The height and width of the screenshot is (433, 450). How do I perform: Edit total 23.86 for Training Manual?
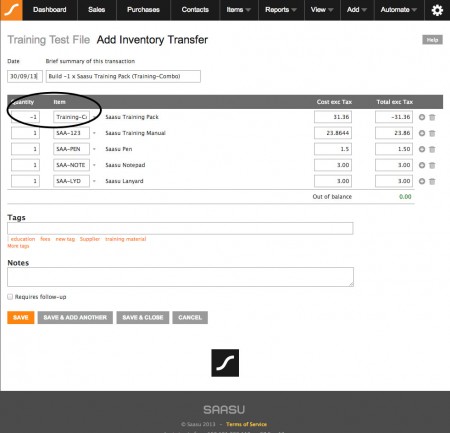click(394, 133)
